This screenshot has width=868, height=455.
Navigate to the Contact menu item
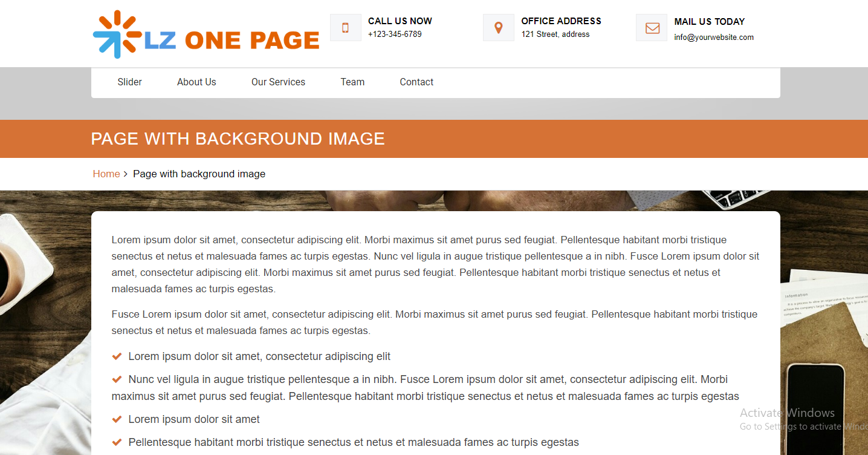coord(416,82)
